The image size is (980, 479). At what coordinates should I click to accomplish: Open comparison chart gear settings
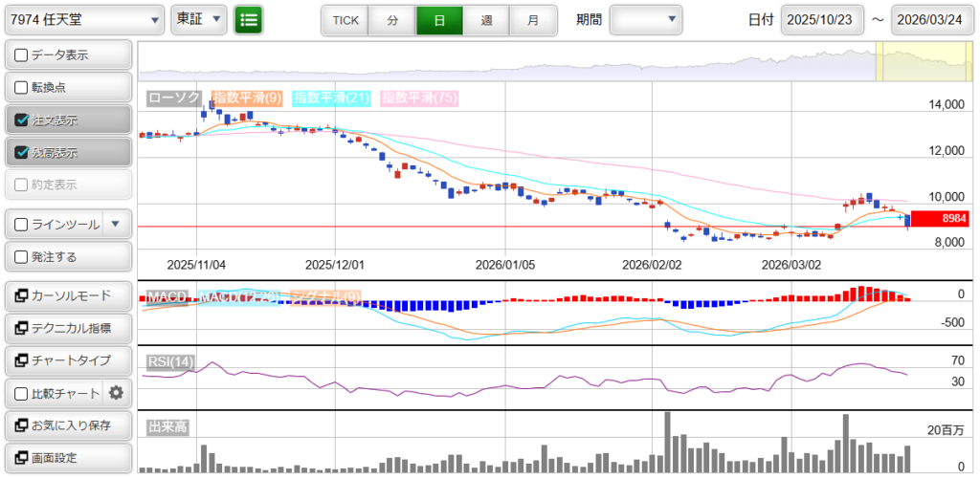click(117, 393)
